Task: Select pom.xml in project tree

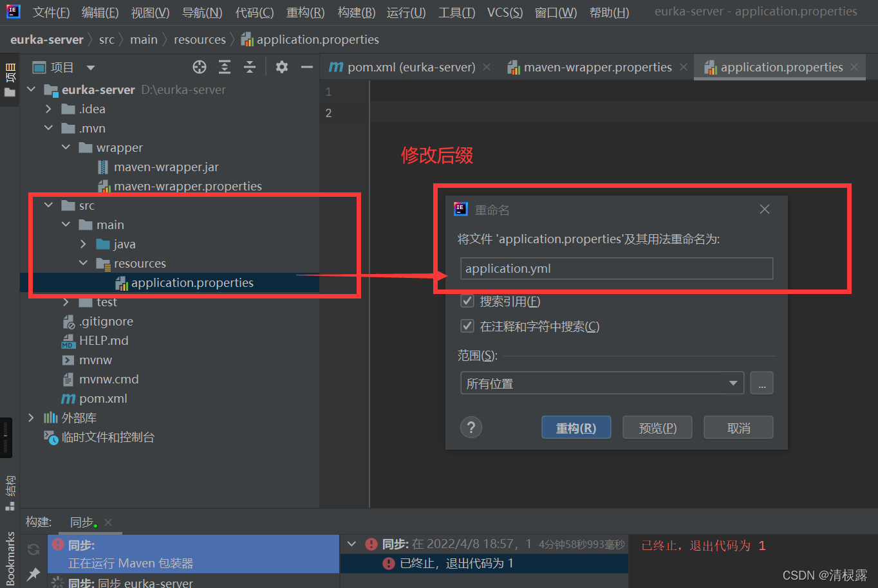Action: tap(95, 399)
